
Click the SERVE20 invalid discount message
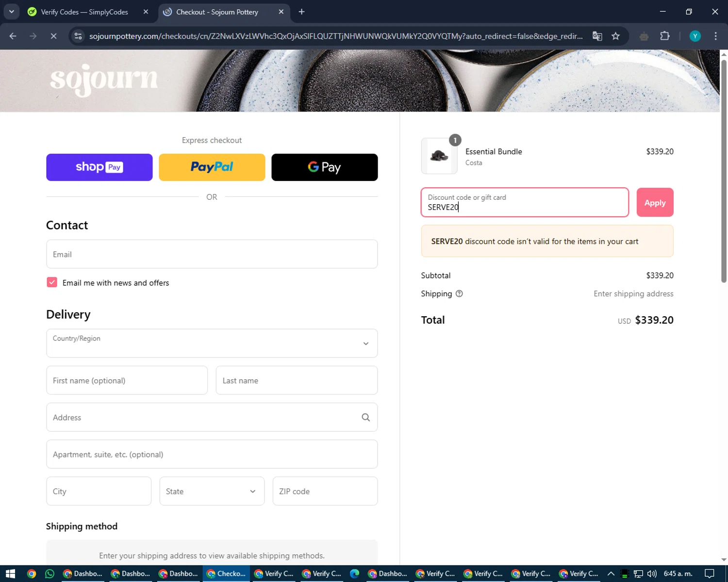point(547,241)
